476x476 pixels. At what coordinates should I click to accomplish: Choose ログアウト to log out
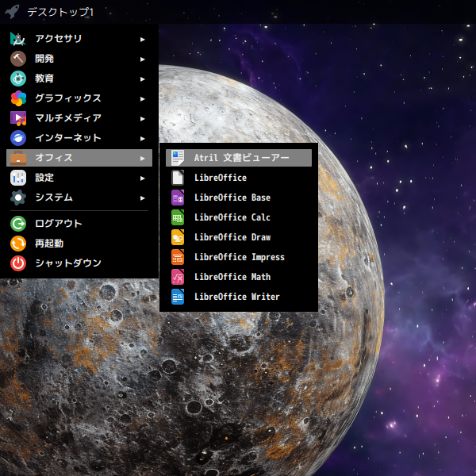click(58, 224)
